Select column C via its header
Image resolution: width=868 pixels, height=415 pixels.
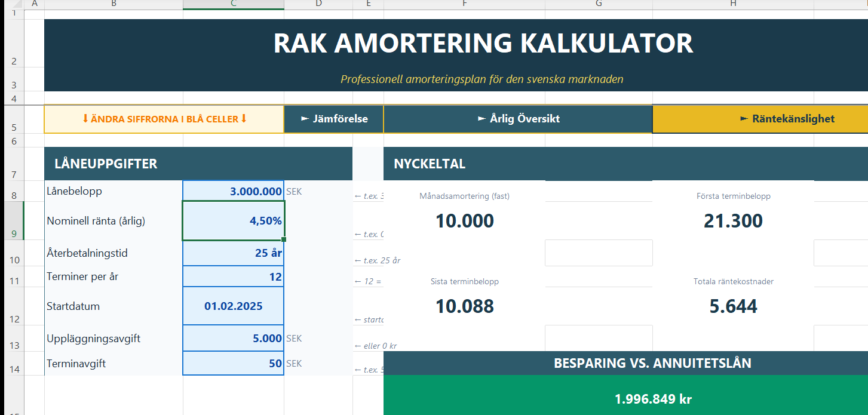234,4
